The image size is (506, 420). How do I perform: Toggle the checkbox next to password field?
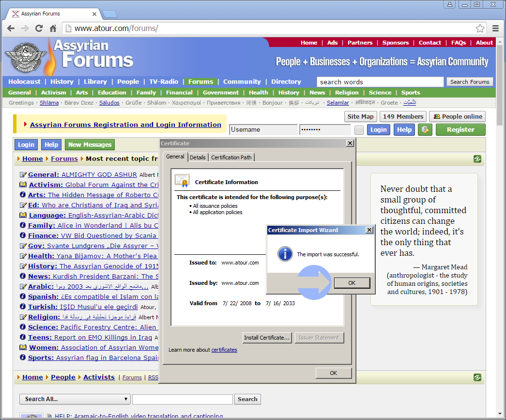[359, 130]
